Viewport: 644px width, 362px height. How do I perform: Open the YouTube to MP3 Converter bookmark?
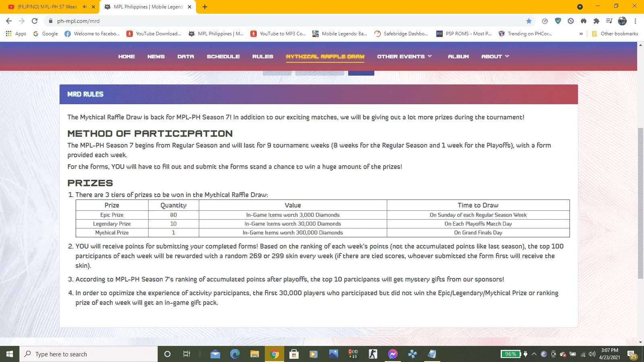278,34
